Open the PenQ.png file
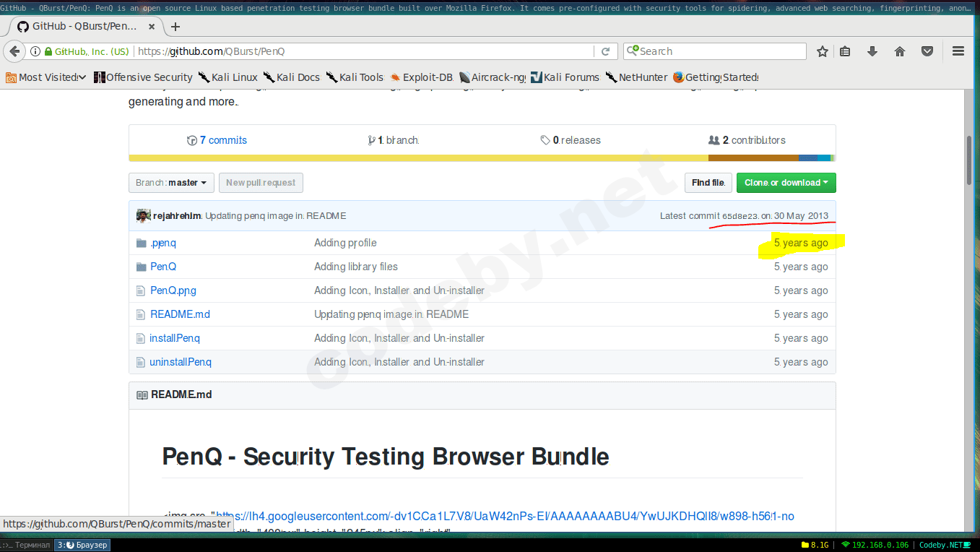The image size is (980, 552). point(173,290)
